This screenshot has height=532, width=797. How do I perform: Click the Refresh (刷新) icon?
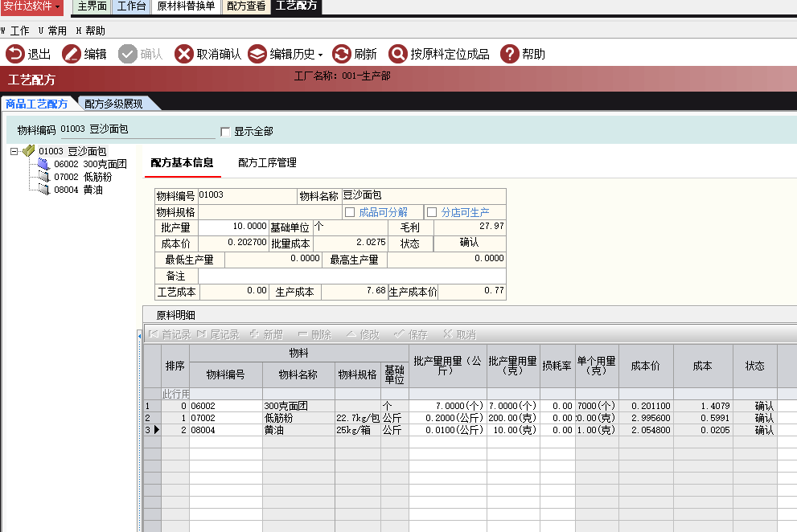[x=342, y=54]
